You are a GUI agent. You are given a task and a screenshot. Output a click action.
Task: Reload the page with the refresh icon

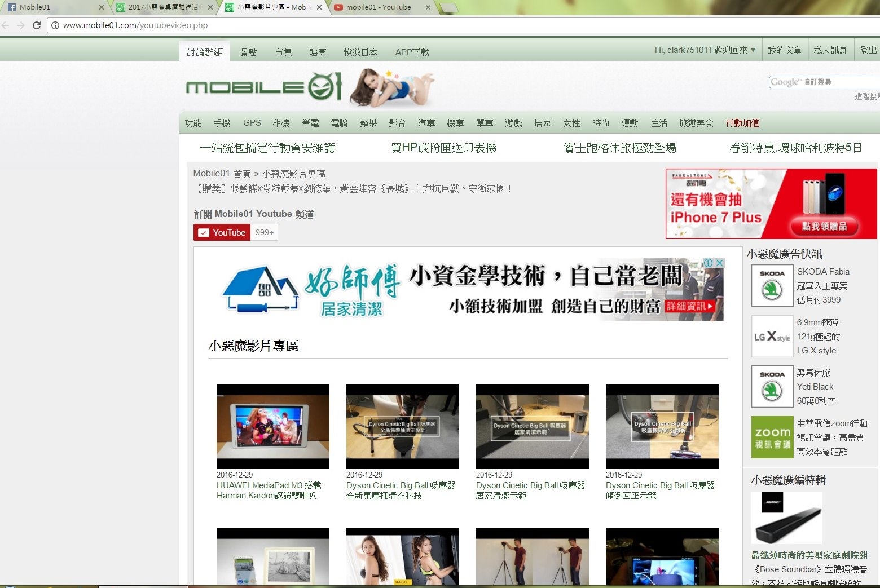tap(37, 25)
